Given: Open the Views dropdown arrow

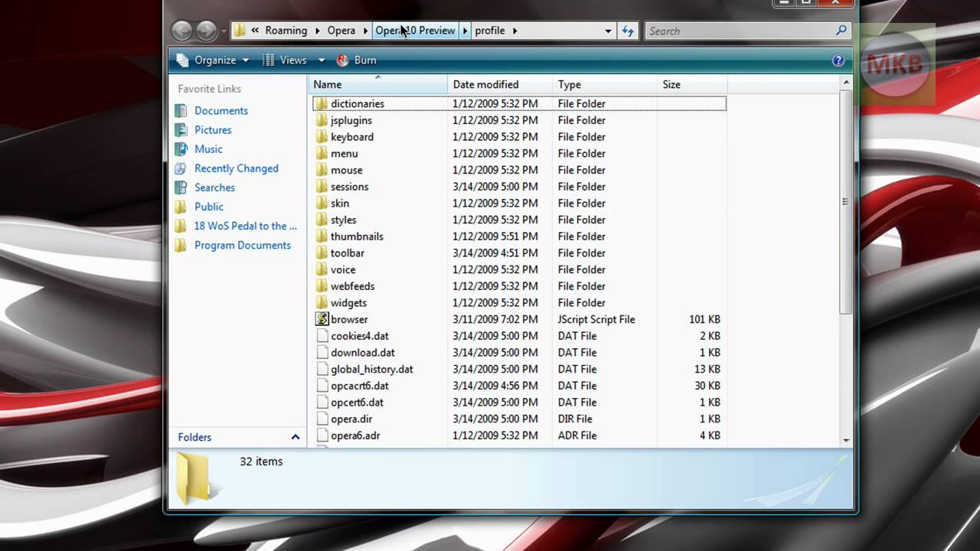Looking at the screenshot, I should (x=322, y=60).
